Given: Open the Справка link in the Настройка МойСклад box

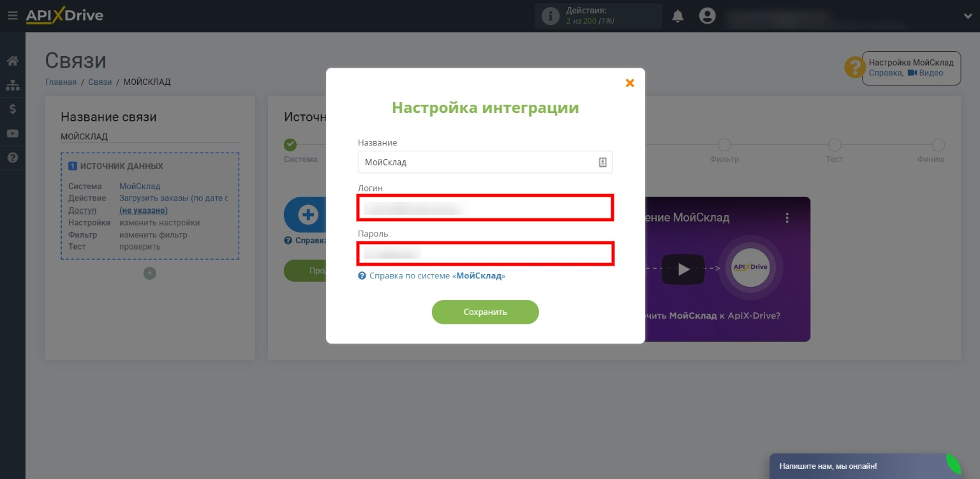Looking at the screenshot, I should pyautogui.click(x=885, y=73).
